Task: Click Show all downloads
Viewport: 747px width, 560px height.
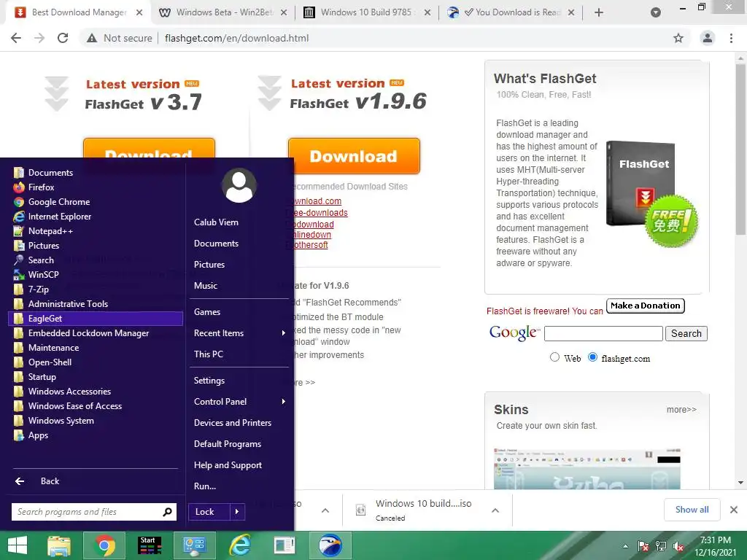Action: (x=692, y=510)
